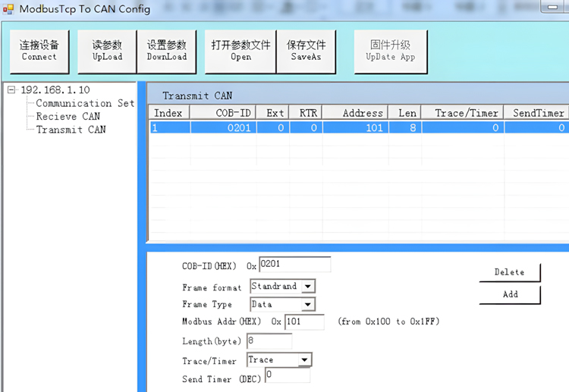Click the Connect device button
569x392 pixels.
[x=39, y=51]
